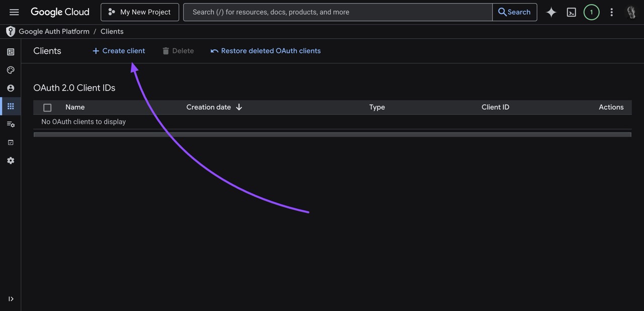644x311 pixels.
Task: Open the Audience page
Action: pyautogui.click(x=10, y=88)
